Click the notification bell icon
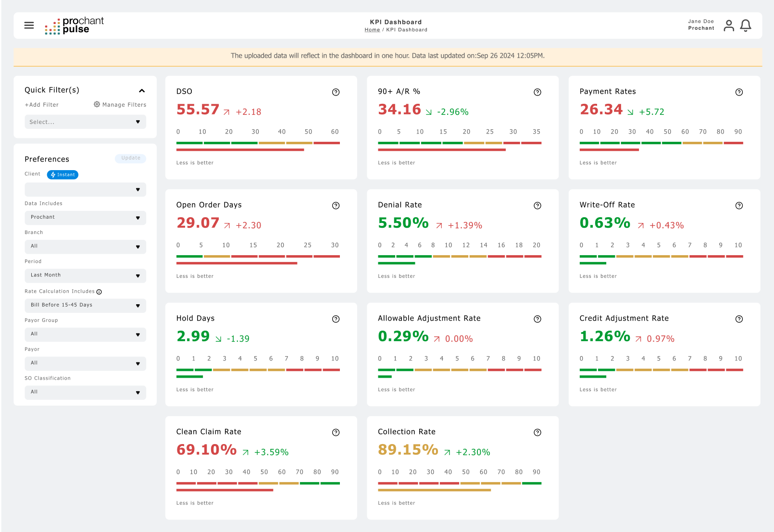 point(745,25)
